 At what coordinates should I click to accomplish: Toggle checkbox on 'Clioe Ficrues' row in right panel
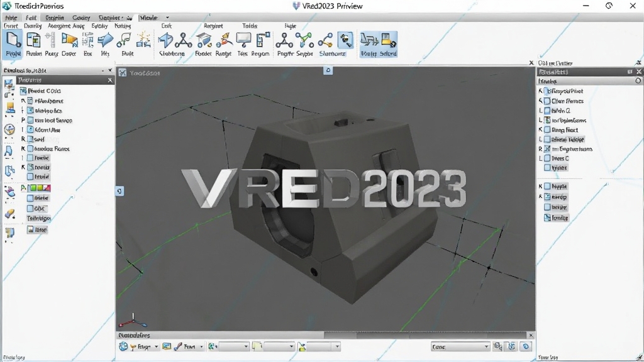(547, 101)
